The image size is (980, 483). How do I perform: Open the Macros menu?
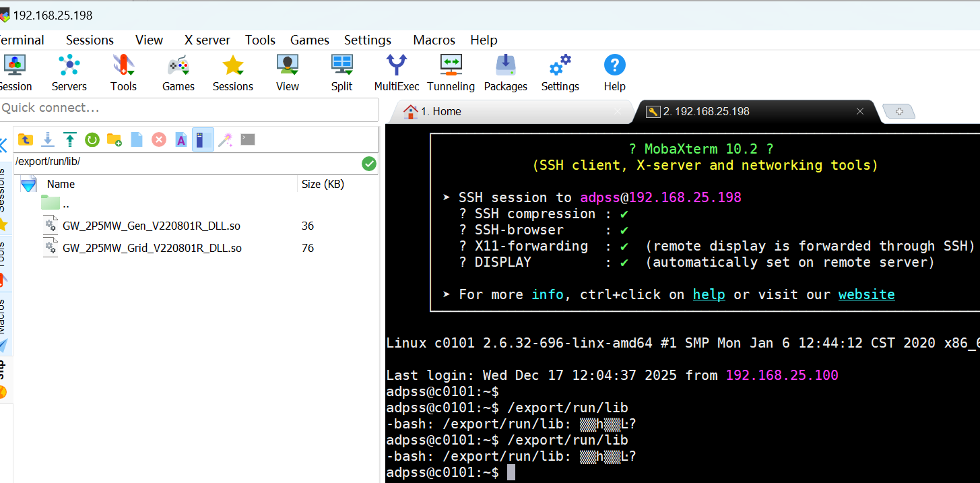(x=434, y=40)
